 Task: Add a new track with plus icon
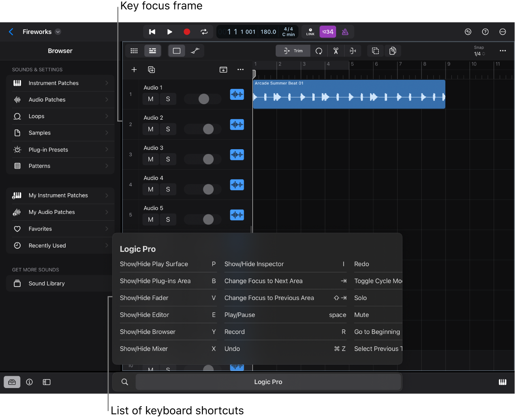134,70
